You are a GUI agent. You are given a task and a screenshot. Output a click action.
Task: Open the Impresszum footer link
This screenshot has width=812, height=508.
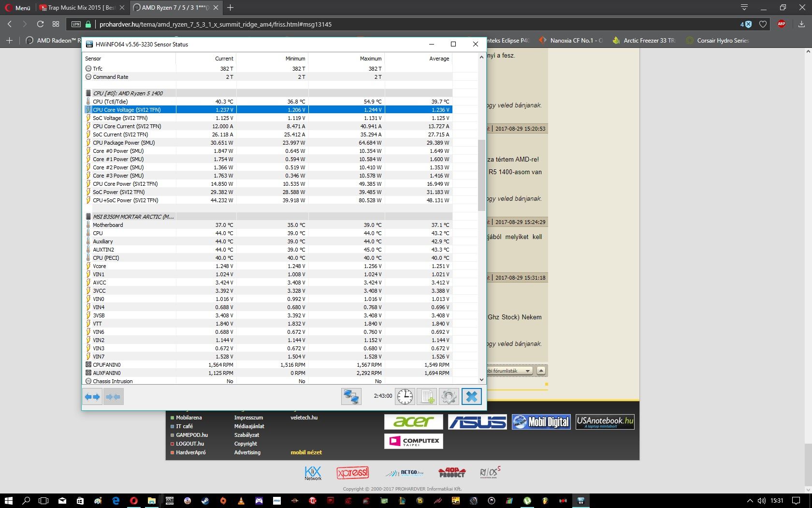(248, 418)
